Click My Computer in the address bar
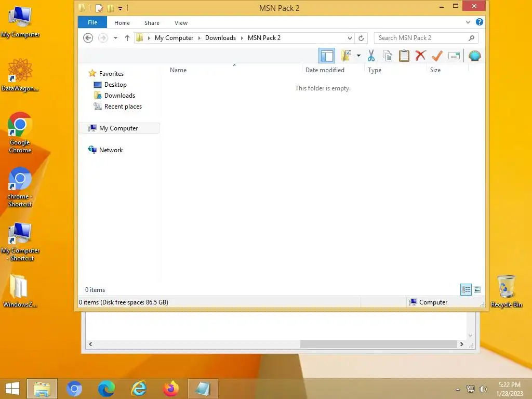Viewport: 532px width, 399px height. tap(174, 37)
